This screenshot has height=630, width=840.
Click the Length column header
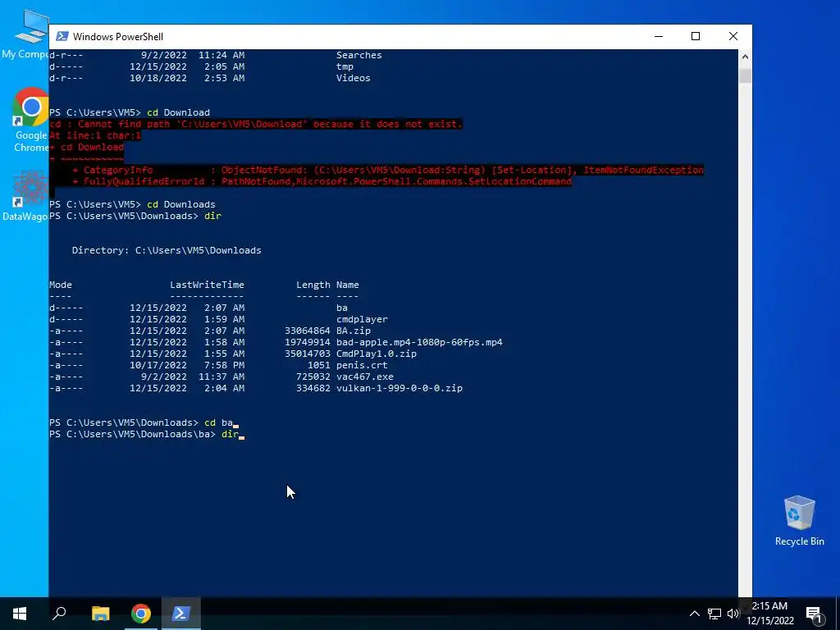(313, 285)
